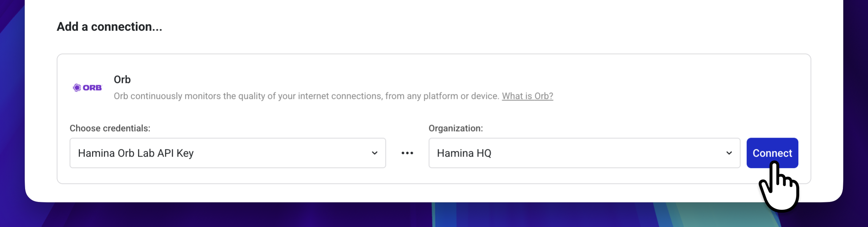Select the Hamina HQ organization value
The width and height of the screenshot is (868, 227).
click(x=464, y=153)
